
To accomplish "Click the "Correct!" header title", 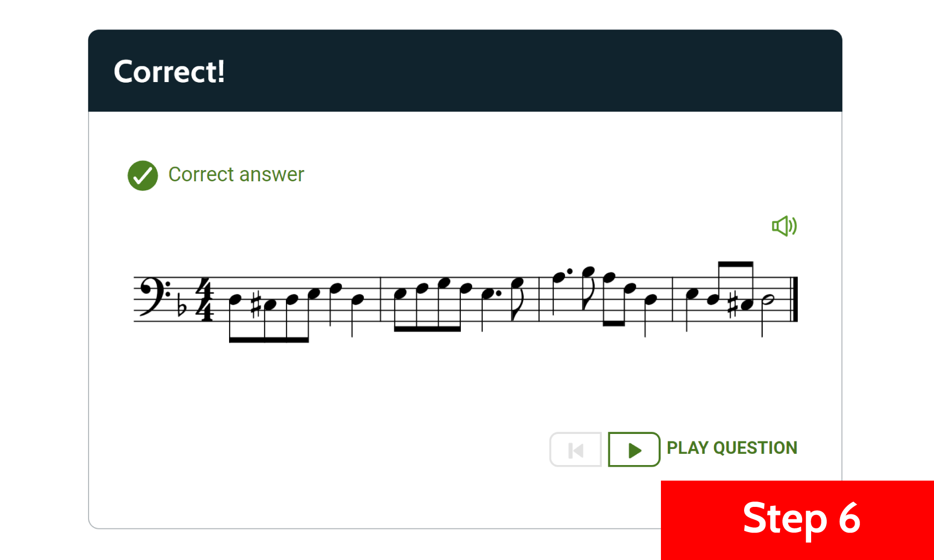I will coord(169,71).
